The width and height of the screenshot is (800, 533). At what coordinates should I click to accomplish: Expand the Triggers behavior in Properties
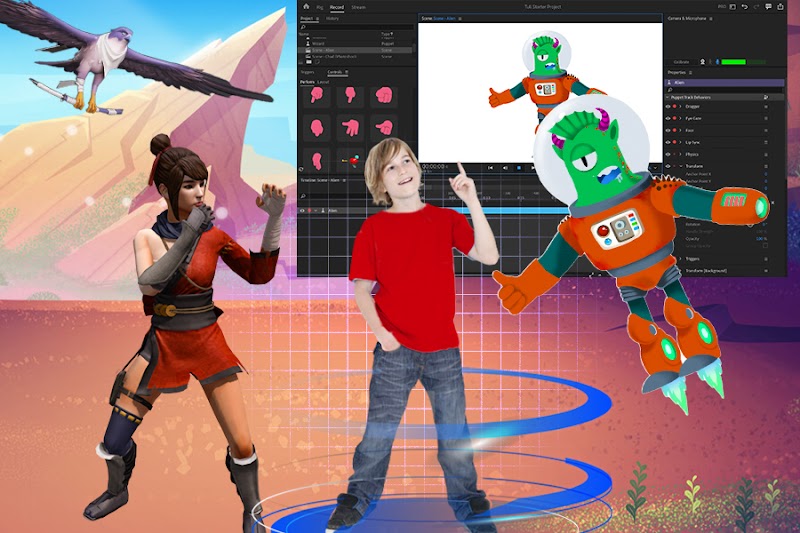point(681,259)
